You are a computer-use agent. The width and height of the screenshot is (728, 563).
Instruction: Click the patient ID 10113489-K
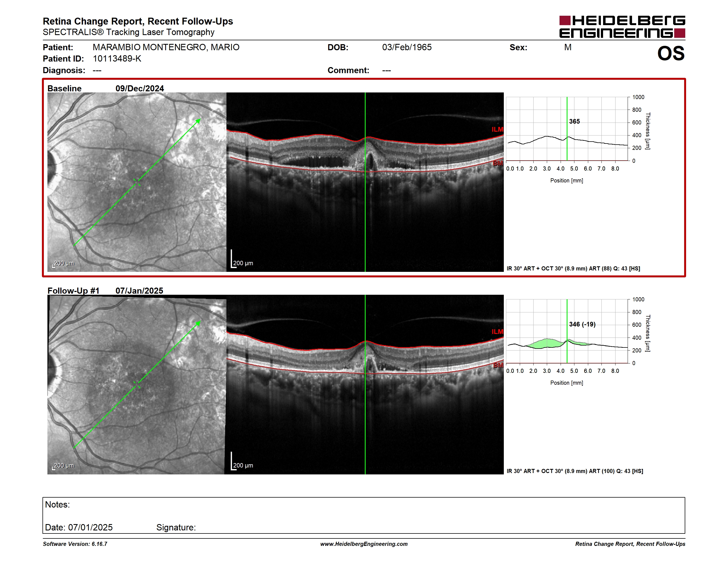point(117,59)
